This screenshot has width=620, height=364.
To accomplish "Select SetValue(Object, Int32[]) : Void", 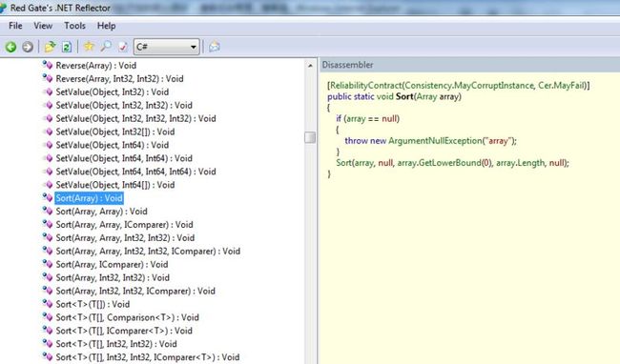I will pos(115,131).
